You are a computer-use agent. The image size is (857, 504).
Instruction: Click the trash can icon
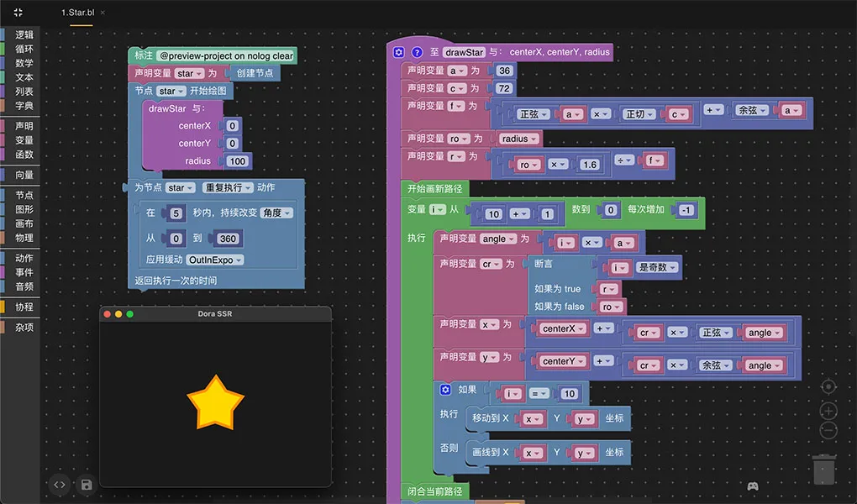click(x=824, y=469)
